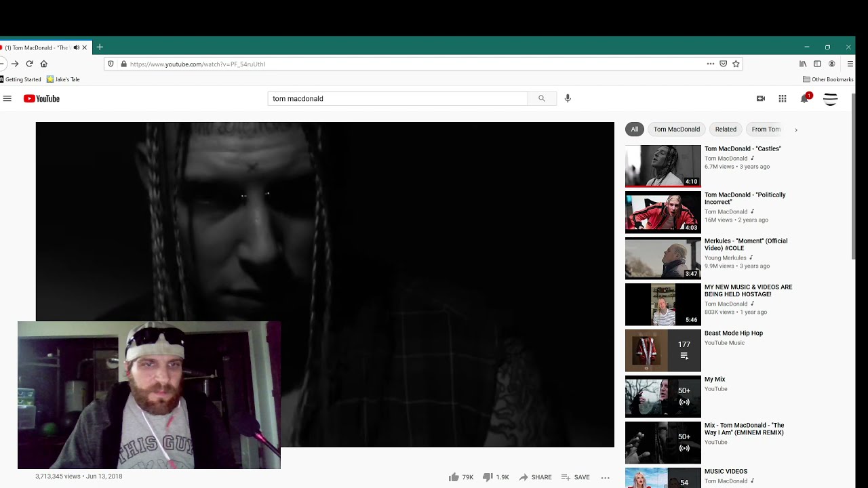Viewport: 868px width, 488px height.
Task: Open the Beast Mode Hip Hop playlist
Action: (x=734, y=333)
